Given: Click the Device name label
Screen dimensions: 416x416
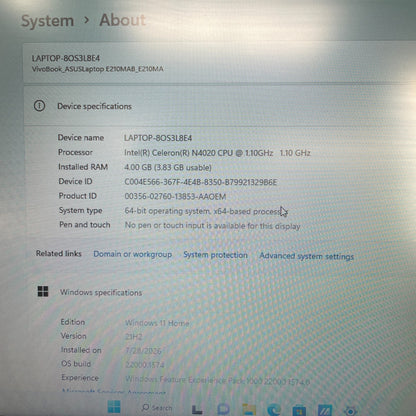Looking at the screenshot, I should coord(81,137).
